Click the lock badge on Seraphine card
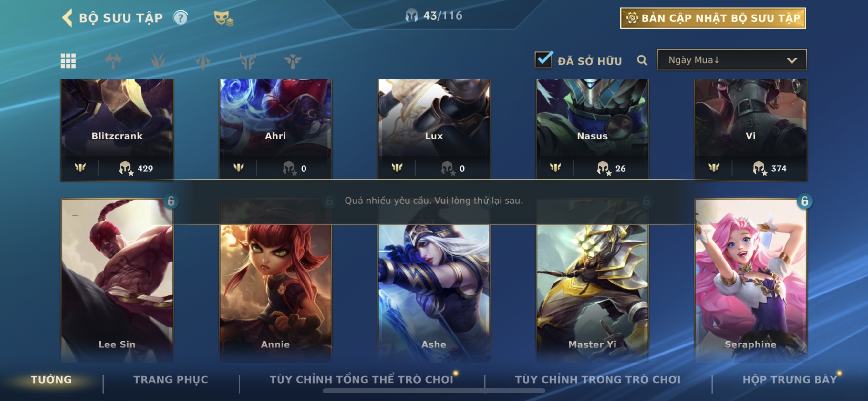The height and width of the screenshot is (401, 868). pos(804,201)
